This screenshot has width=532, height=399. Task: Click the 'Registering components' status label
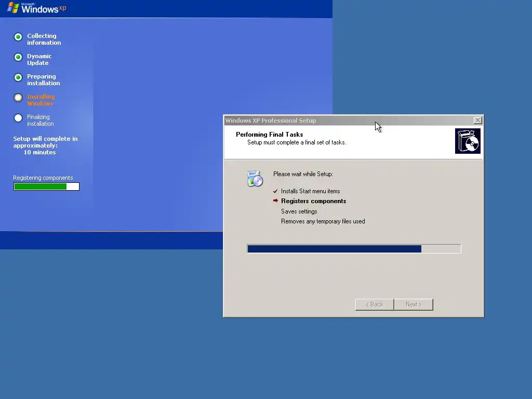click(x=43, y=178)
